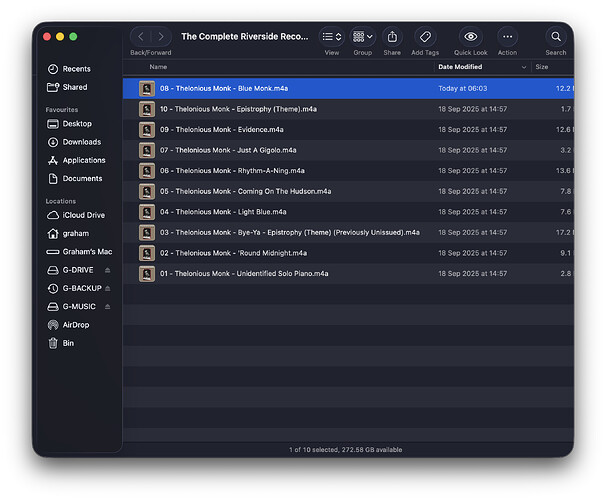Screen dimensions: 605x500
Task: Open the Action ellipsis menu
Action: [x=507, y=37]
